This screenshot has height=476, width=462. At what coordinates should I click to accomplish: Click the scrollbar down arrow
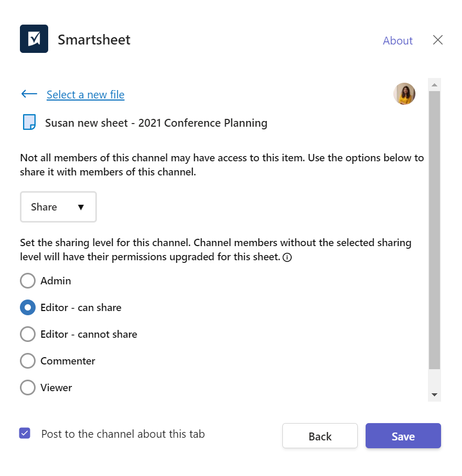point(434,394)
